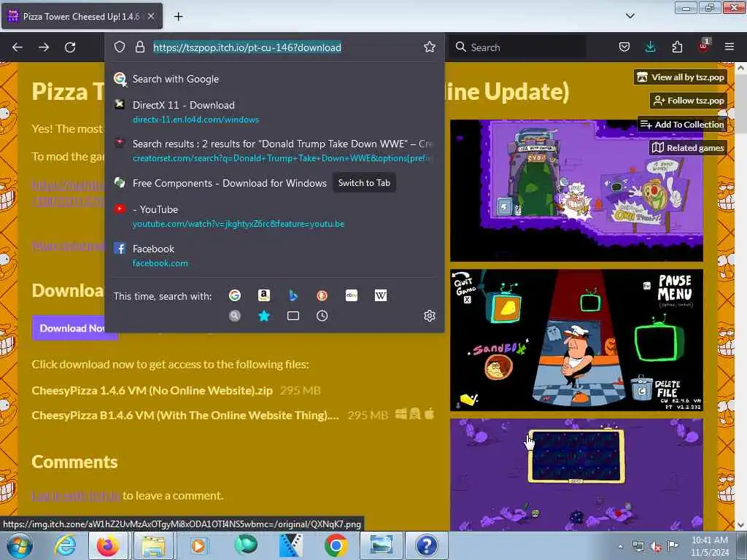Click the muted volume tray icon
The image size is (747, 560).
point(656,547)
